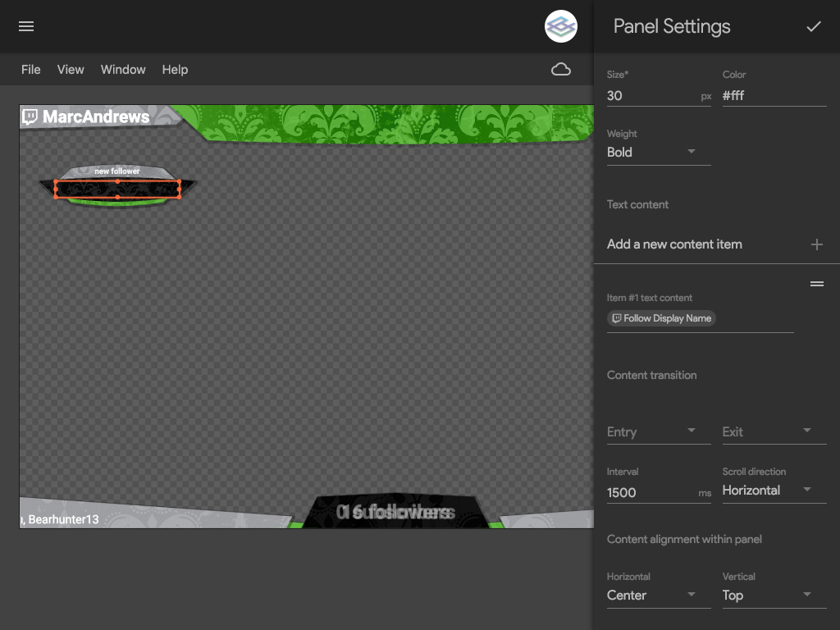
Task: Click the MarcAndrews name on the overlay
Action: pyautogui.click(x=96, y=116)
